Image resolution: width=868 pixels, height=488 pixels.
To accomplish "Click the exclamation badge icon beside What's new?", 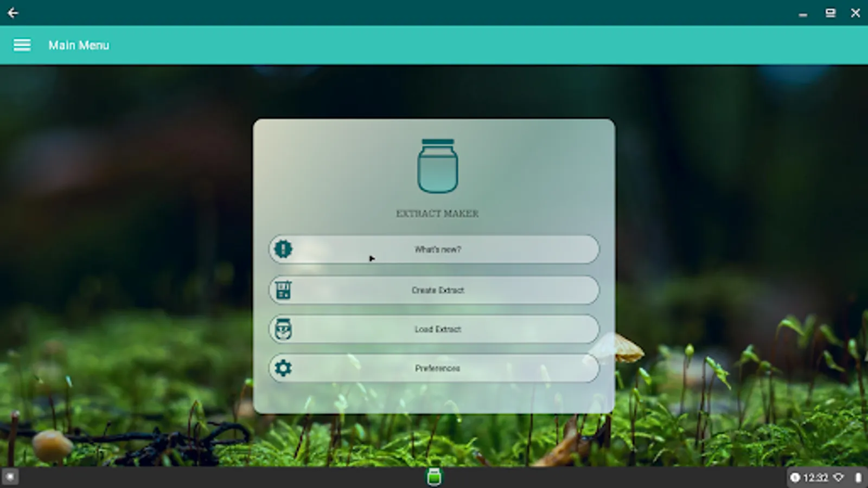I will tap(283, 249).
